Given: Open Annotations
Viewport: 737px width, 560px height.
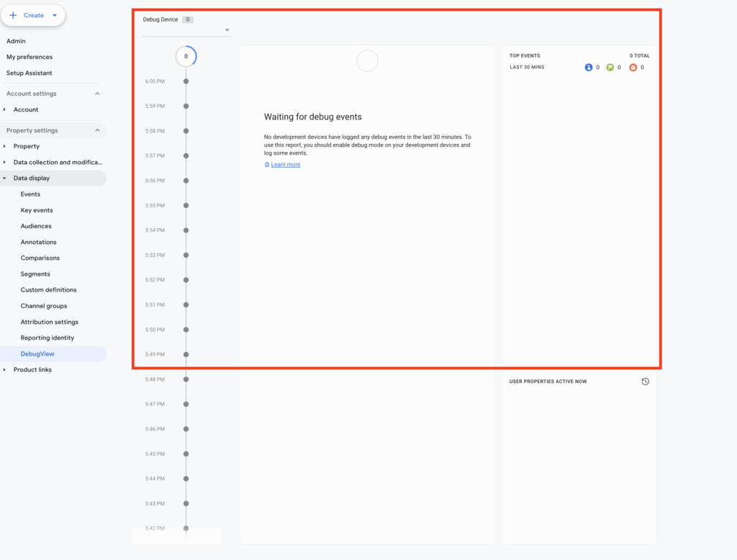Looking at the screenshot, I should tap(39, 242).
